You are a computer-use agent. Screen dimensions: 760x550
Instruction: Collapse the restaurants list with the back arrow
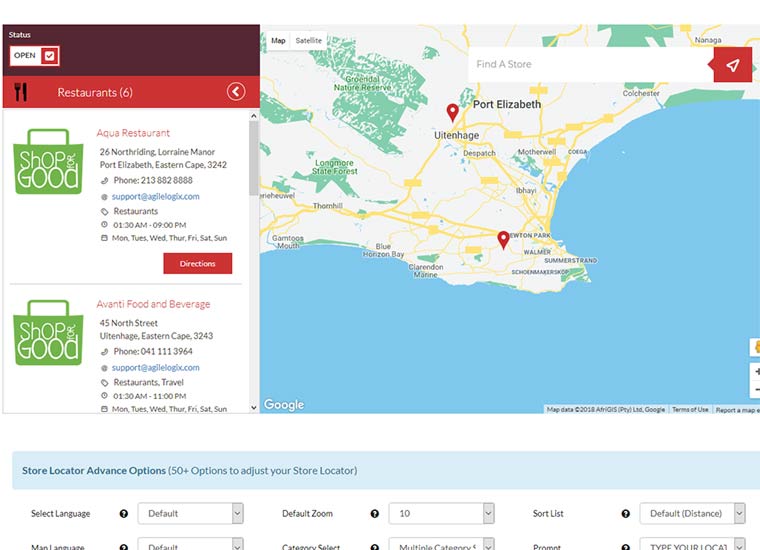(x=236, y=92)
